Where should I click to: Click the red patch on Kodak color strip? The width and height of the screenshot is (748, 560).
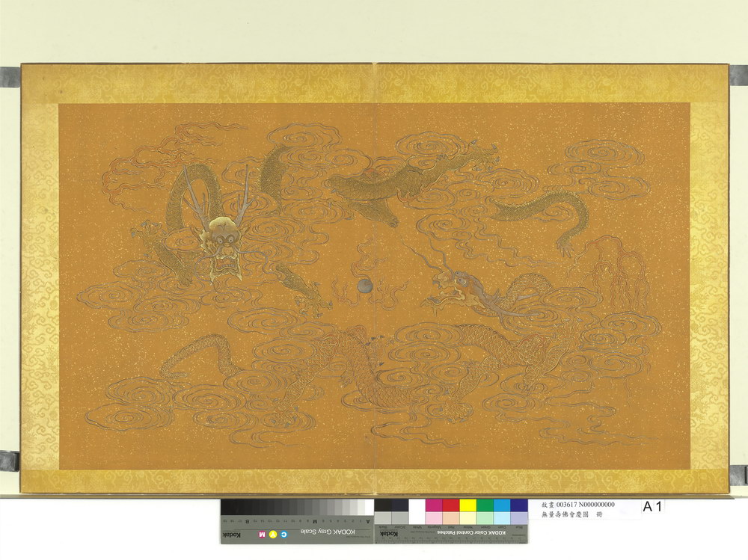[450, 505]
